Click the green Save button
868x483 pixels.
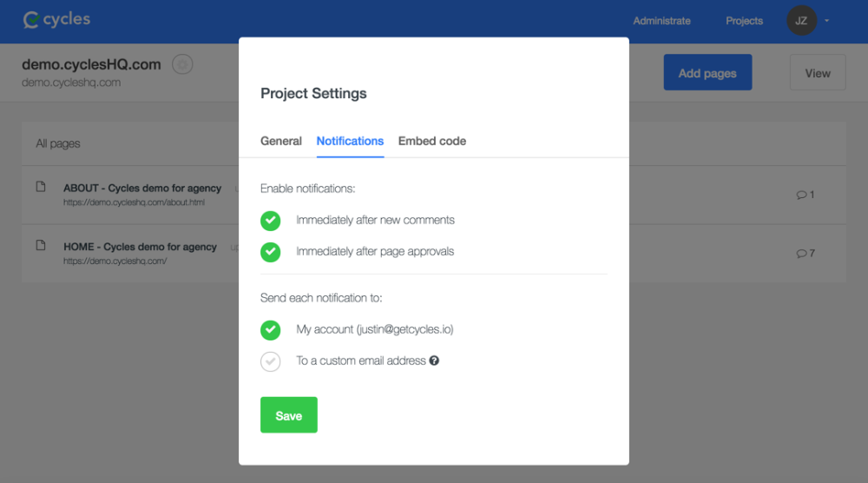pos(289,415)
